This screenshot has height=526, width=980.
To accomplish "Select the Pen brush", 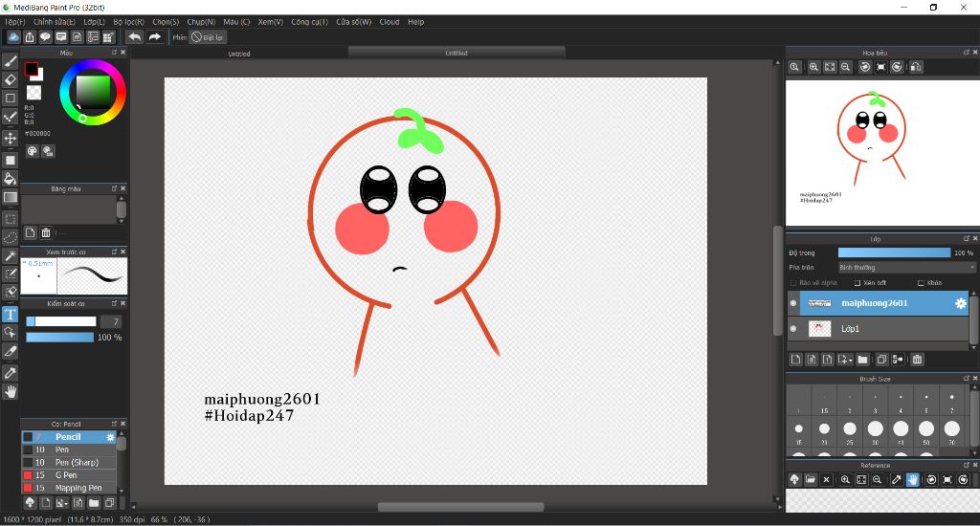I will (69, 449).
